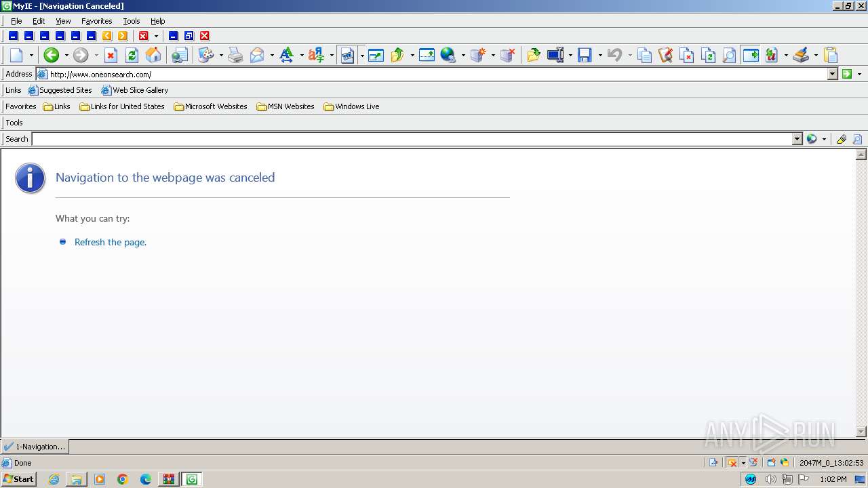Screen dimensions: 868x488
Task: Open the Back history dropdown arrow
Action: coord(66,56)
